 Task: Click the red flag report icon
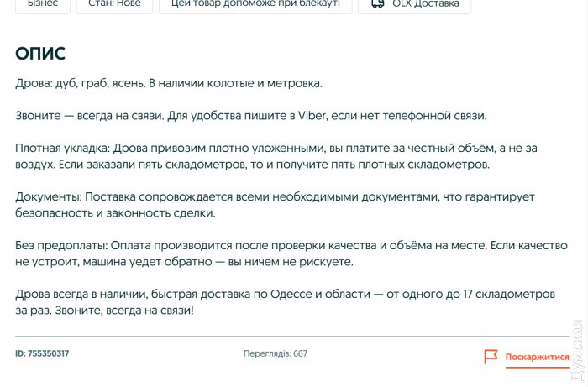[x=491, y=357]
